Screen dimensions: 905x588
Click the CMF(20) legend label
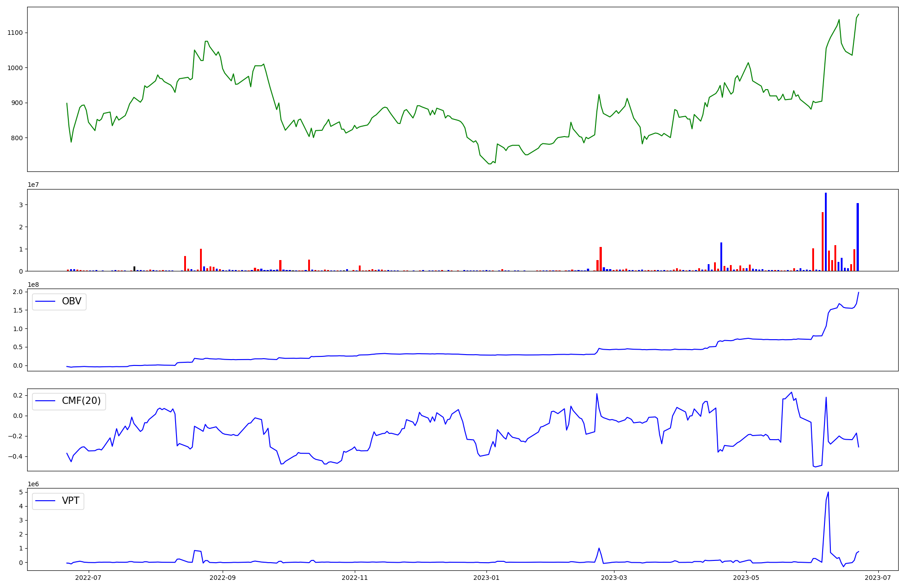(81, 401)
